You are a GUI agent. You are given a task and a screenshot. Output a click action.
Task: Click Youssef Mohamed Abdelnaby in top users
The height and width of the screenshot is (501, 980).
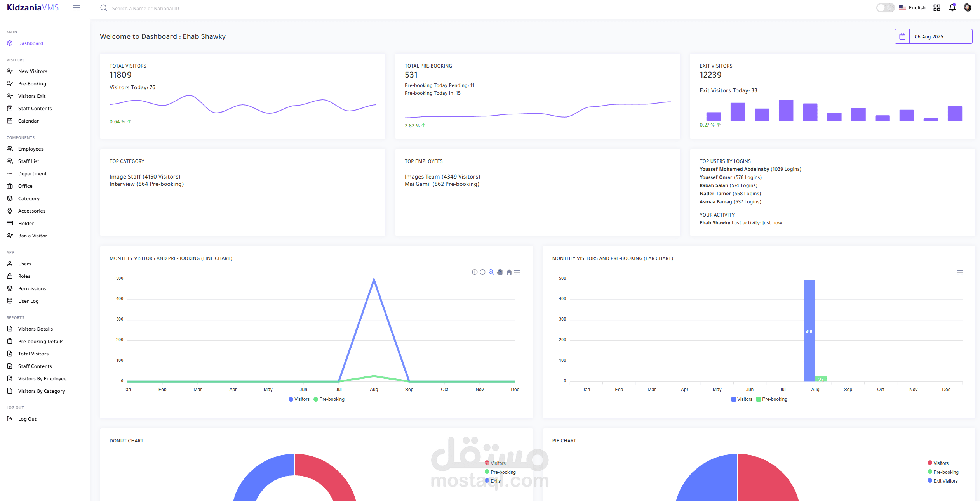(734, 169)
